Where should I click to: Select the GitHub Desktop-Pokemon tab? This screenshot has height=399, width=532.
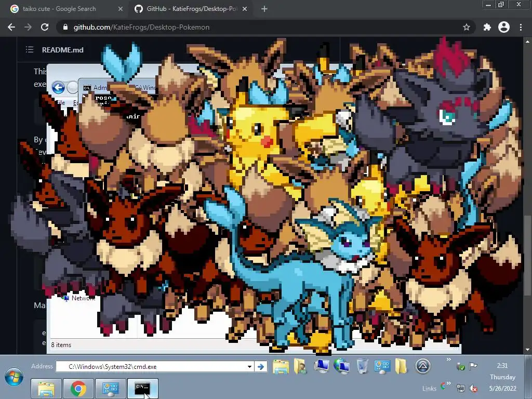pos(191,9)
